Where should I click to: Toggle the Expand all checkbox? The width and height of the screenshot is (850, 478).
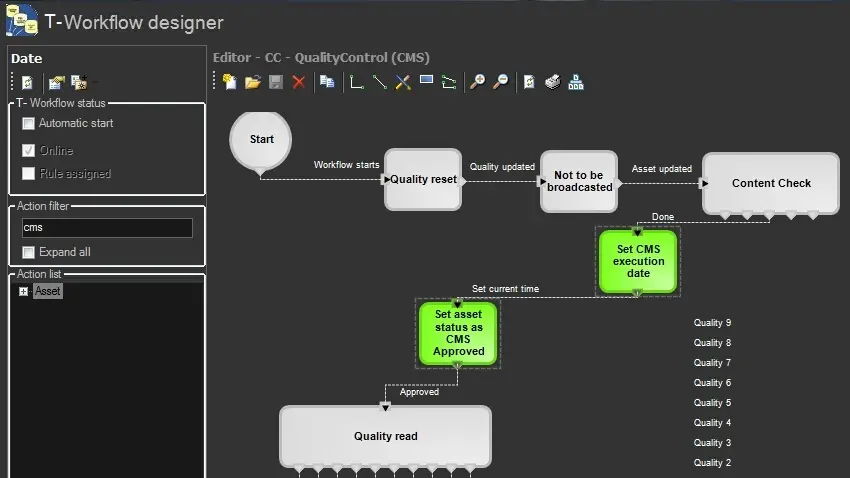click(29, 252)
